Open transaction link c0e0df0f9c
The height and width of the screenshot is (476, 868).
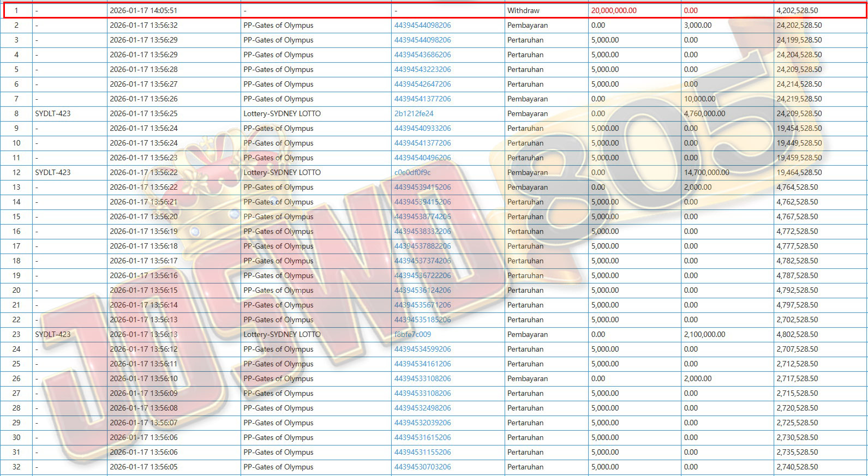coord(412,172)
